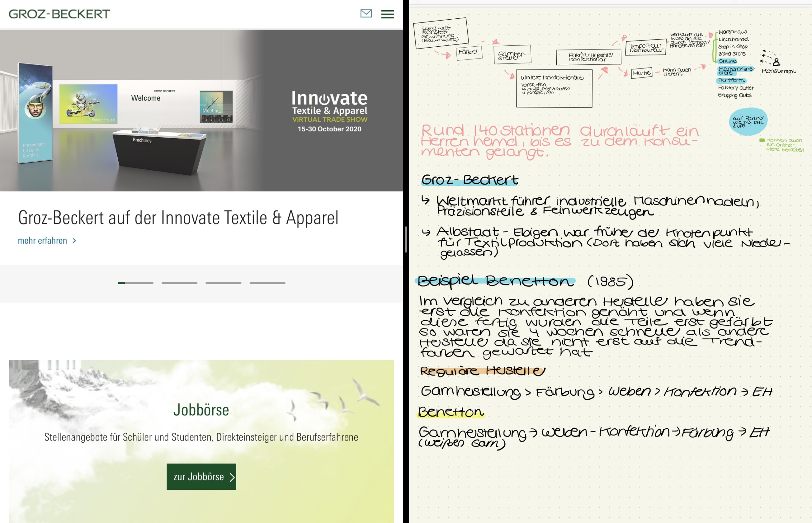This screenshot has width=812, height=523.
Task: Tap the 'Konsument' person icon in the notes
Action: 776,62
